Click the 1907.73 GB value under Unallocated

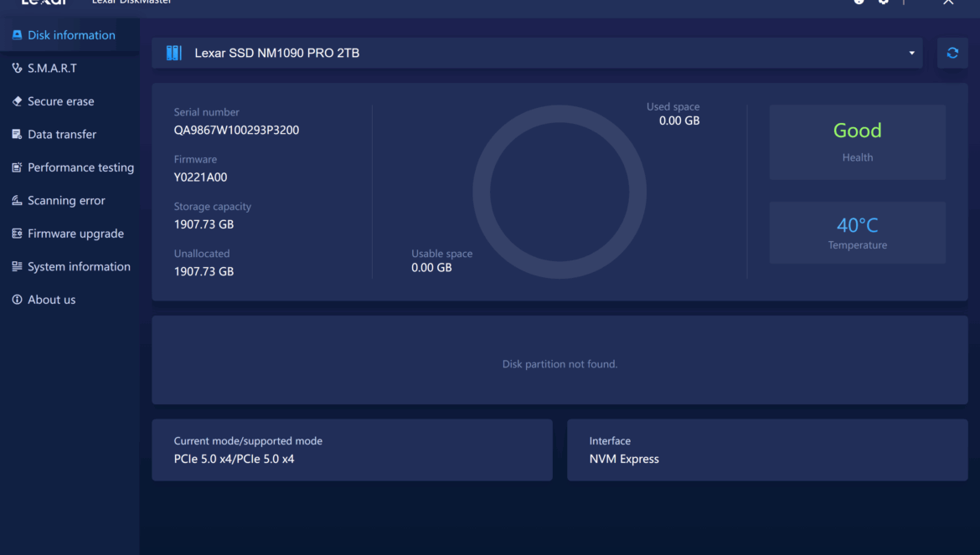[x=204, y=271]
